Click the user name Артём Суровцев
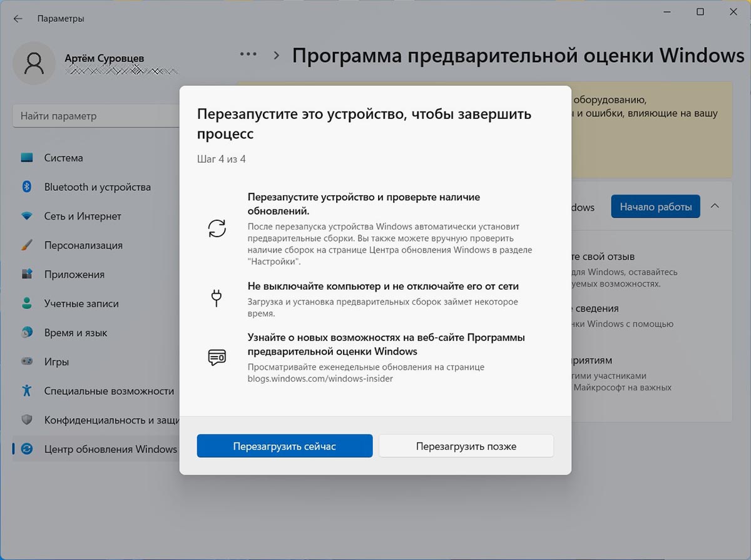751x560 pixels. (x=105, y=58)
